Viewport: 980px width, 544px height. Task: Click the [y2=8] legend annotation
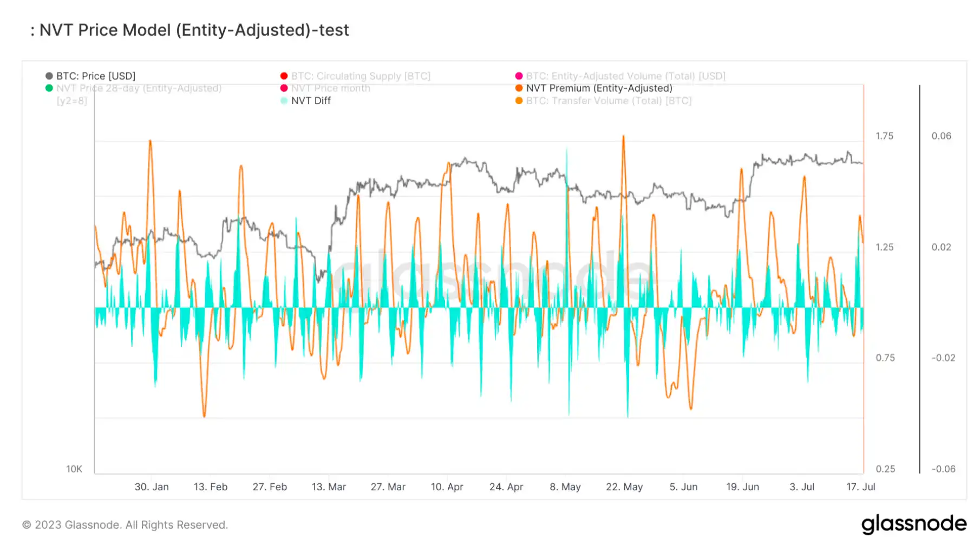tap(71, 101)
